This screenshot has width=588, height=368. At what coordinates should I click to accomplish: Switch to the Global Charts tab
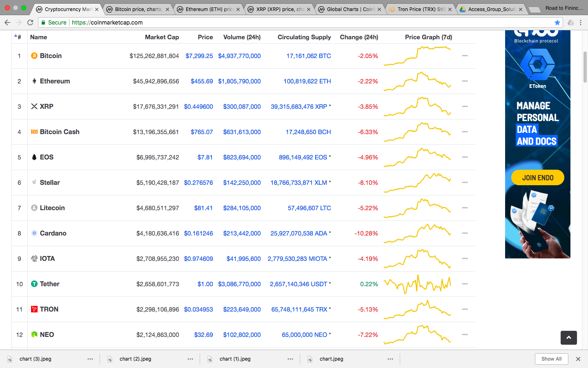350,9
